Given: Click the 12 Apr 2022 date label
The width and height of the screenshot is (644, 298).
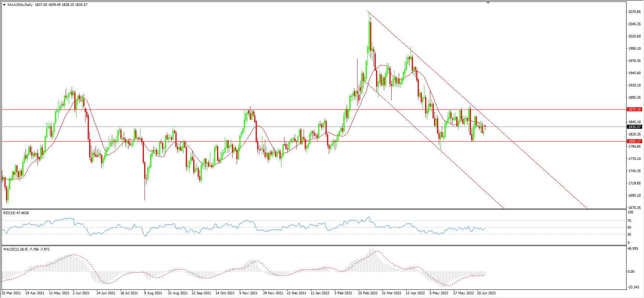Looking at the screenshot, I should [415, 293].
